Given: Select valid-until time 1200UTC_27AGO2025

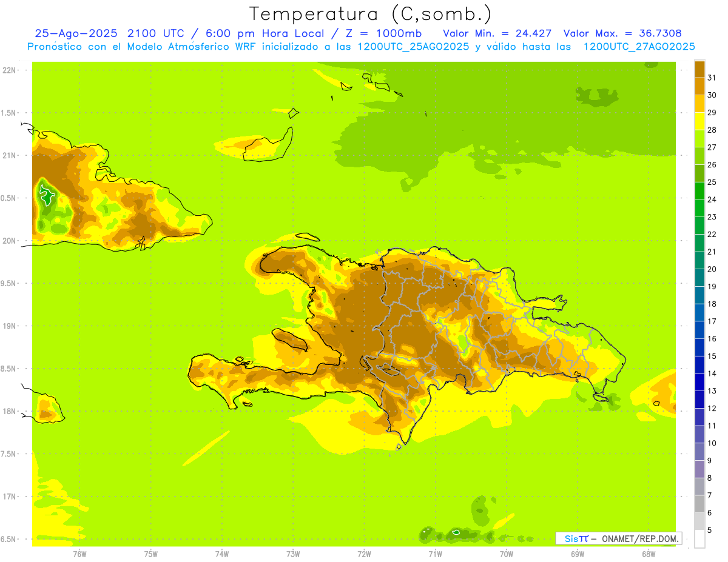Looking at the screenshot, I should pos(639,47).
